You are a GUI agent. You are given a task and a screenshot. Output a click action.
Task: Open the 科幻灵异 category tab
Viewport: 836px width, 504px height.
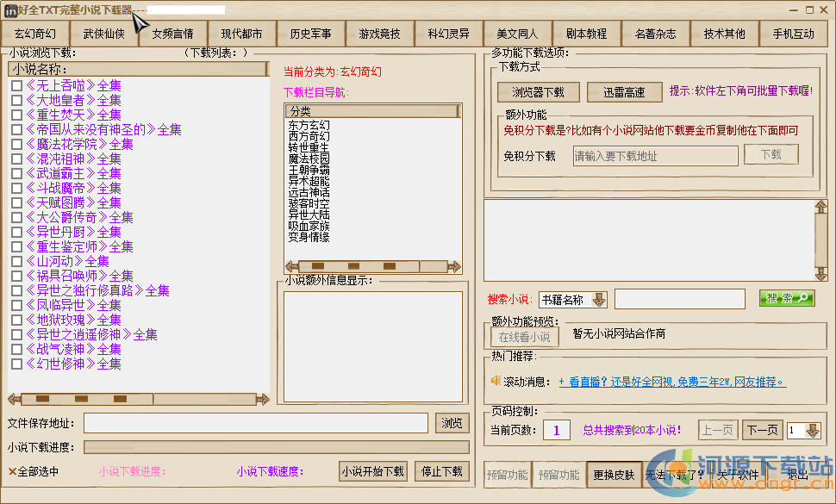(x=448, y=34)
